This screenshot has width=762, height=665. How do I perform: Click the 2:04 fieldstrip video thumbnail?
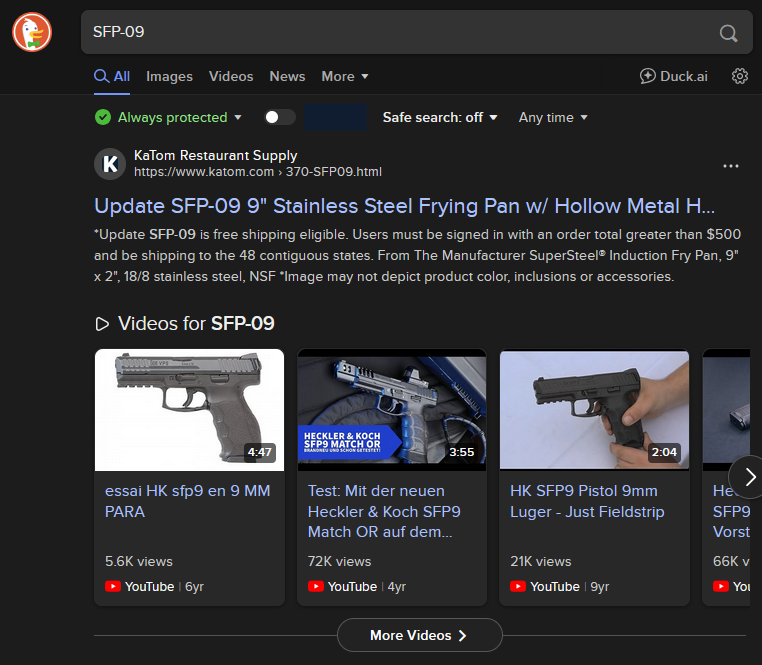[594, 410]
